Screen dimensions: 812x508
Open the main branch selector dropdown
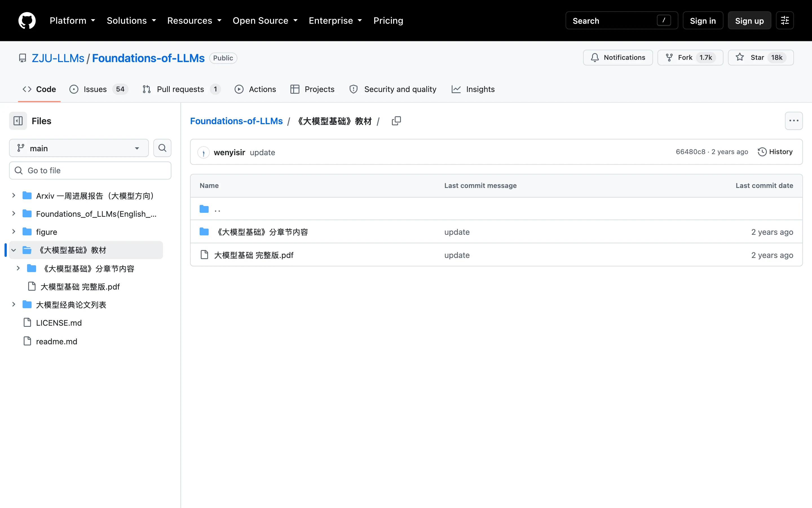coord(79,148)
